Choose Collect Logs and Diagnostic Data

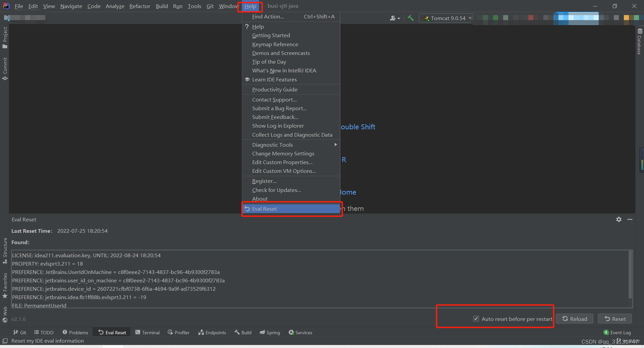pyautogui.click(x=291, y=135)
